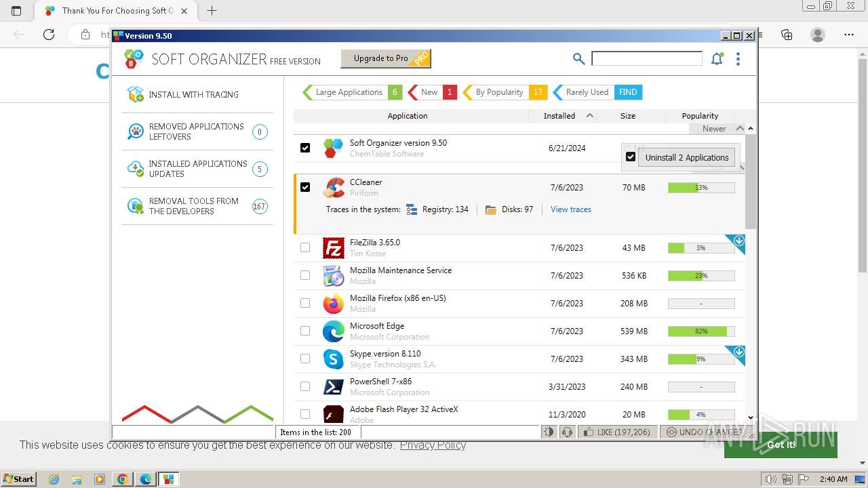Open Chrome from the taskbar
Image resolution: width=868 pixels, height=488 pixels.
123,479
